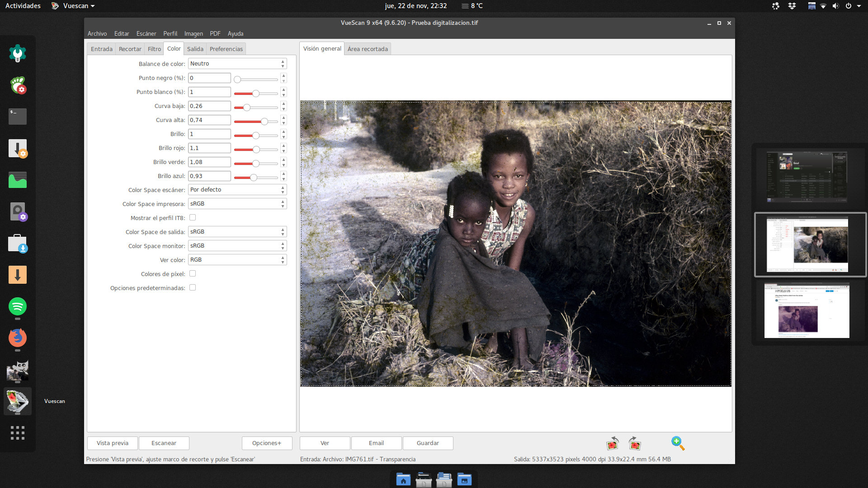
Task: Open the Escáner menu
Action: (x=146, y=33)
